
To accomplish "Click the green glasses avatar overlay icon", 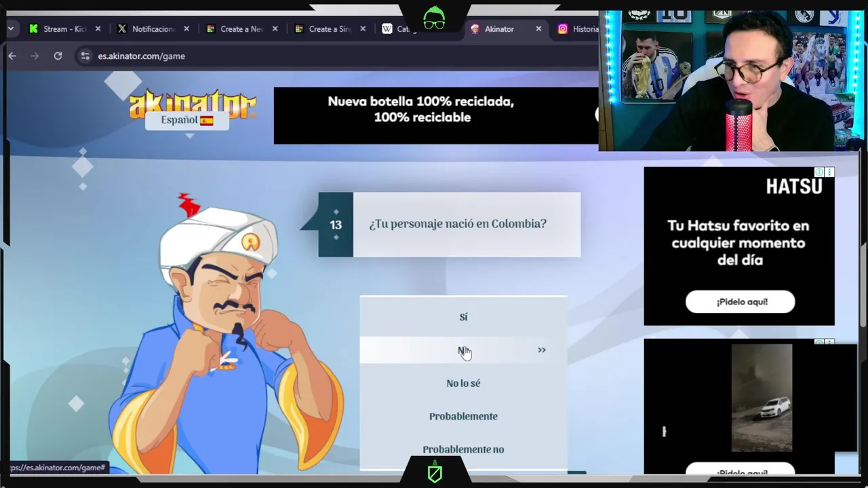I will (434, 18).
